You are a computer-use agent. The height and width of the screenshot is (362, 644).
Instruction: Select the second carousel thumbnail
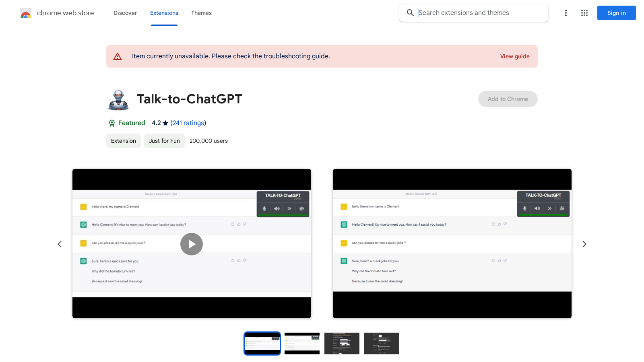tap(302, 343)
